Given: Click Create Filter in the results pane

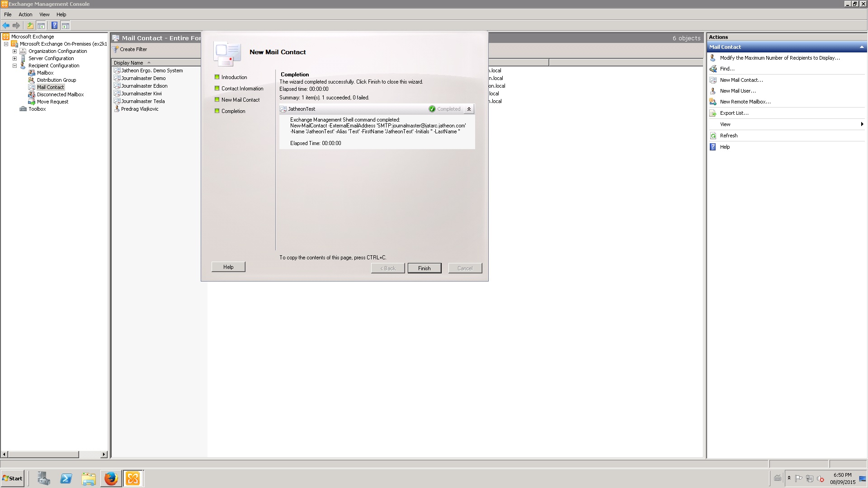Looking at the screenshot, I should (130, 49).
